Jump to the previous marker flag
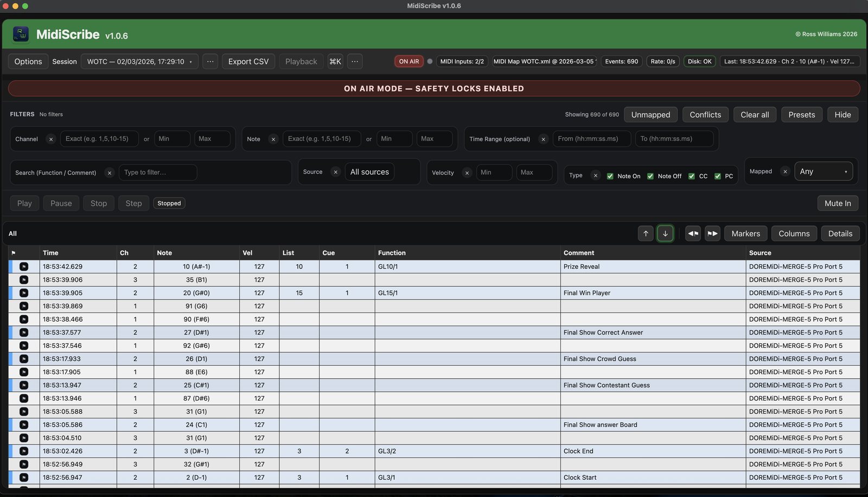 (693, 233)
